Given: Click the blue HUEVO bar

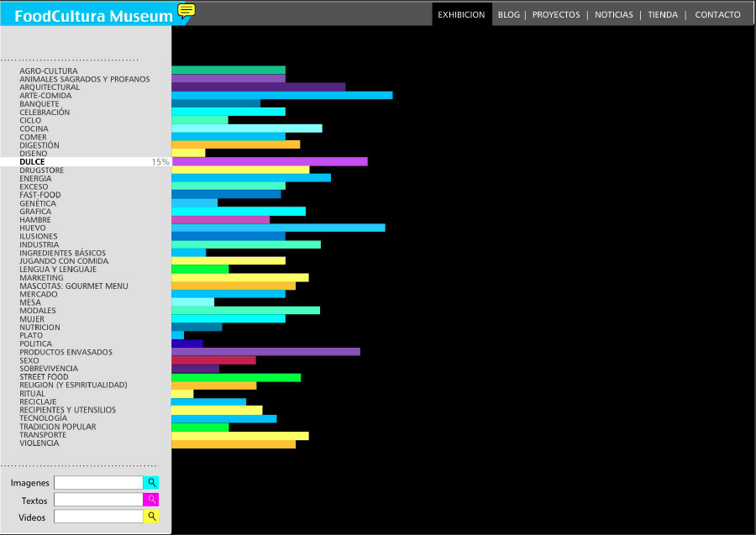Looking at the screenshot, I should coord(278,228).
